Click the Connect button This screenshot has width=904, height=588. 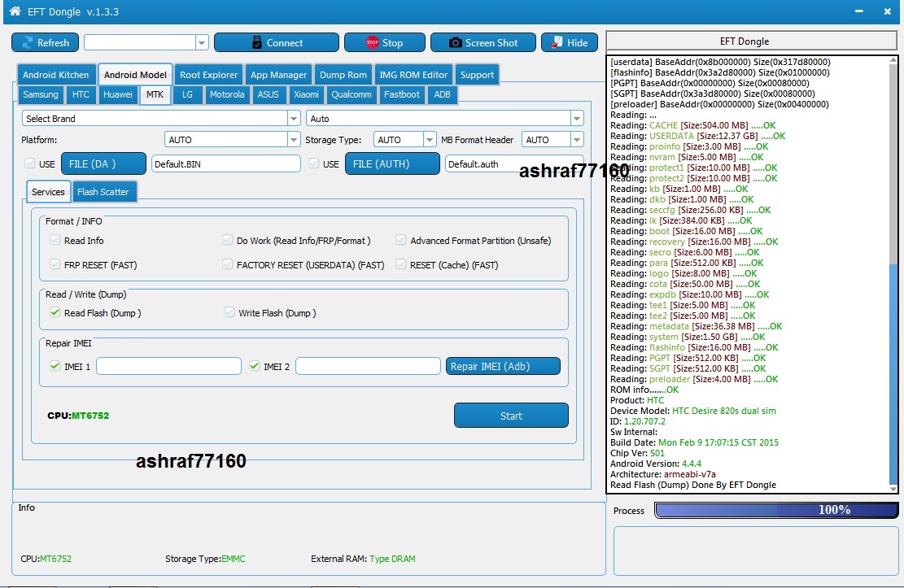click(276, 42)
